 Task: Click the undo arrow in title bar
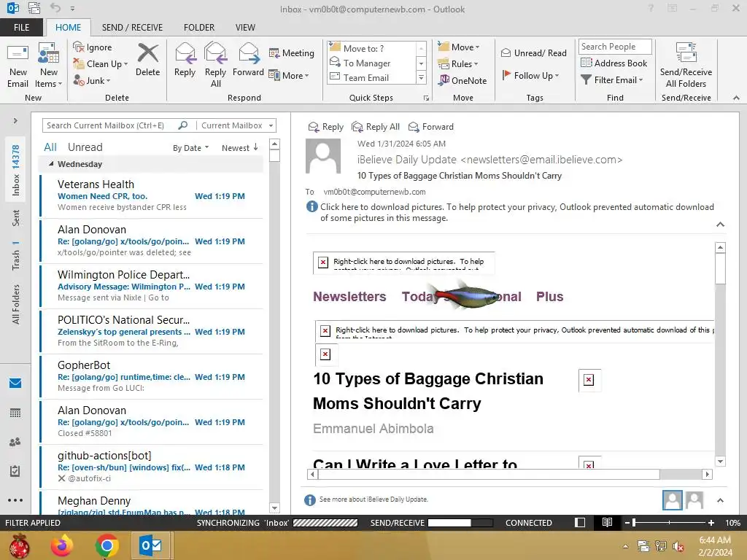pos(55,8)
